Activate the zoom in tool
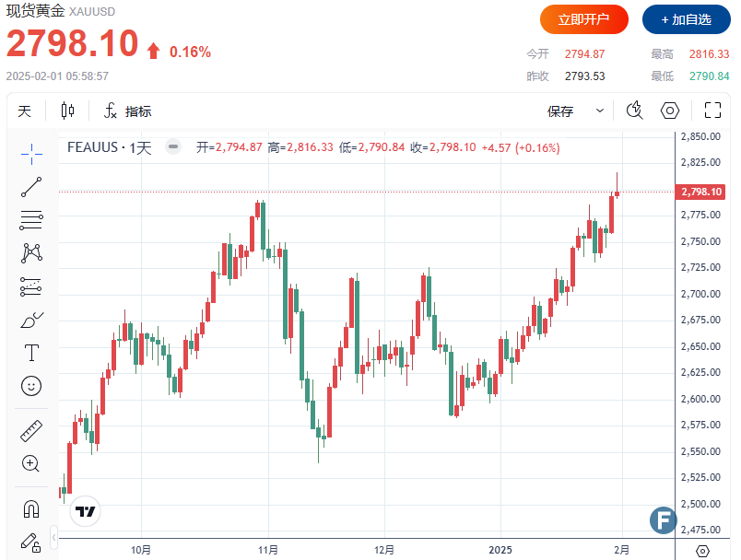Viewport: 741px width, 560px height. tap(31, 463)
